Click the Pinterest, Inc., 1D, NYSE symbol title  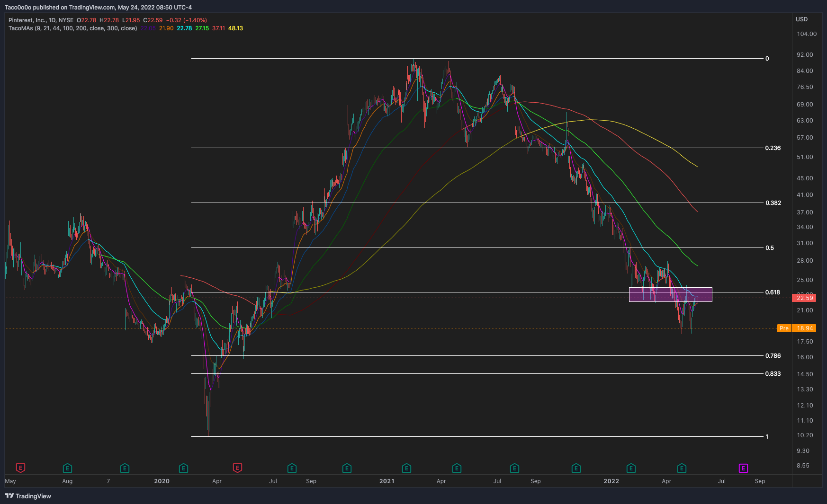(x=41, y=20)
